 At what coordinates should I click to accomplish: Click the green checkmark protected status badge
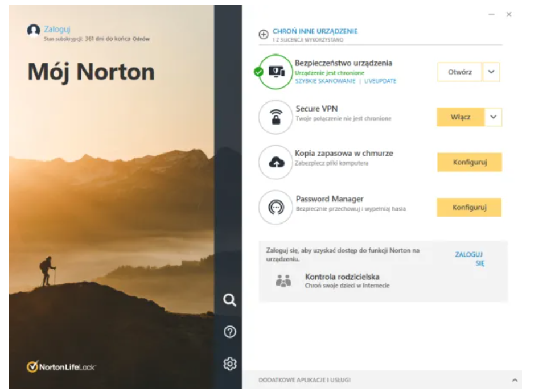point(259,72)
